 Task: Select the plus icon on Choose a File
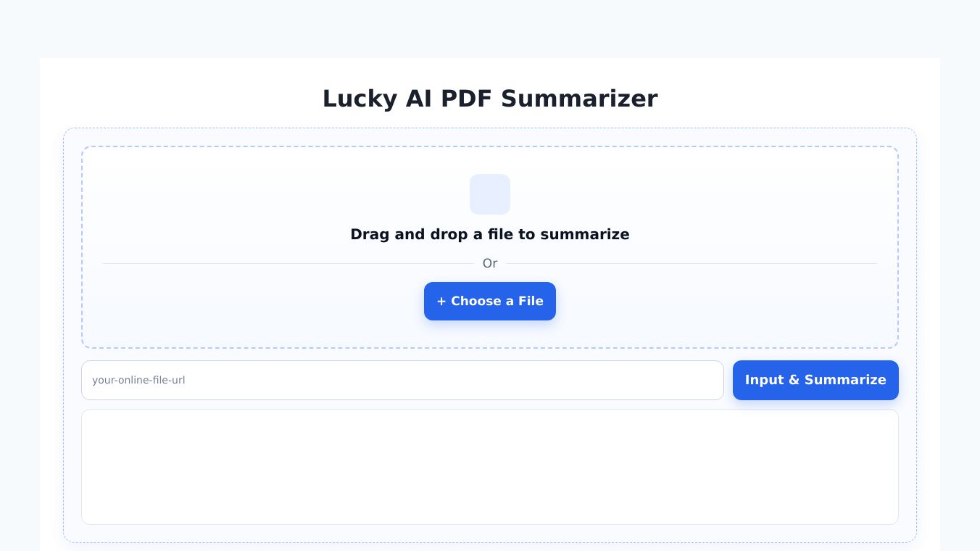click(x=442, y=301)
